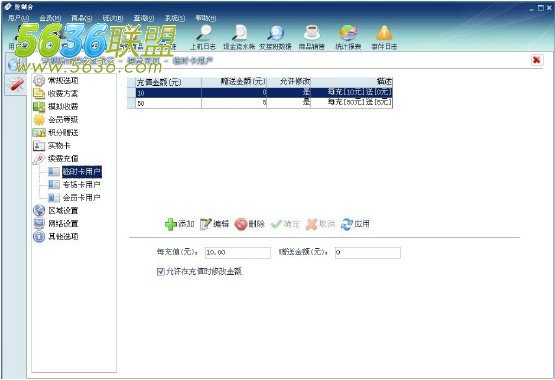Click the green plus 添加 button

[179, 224]
